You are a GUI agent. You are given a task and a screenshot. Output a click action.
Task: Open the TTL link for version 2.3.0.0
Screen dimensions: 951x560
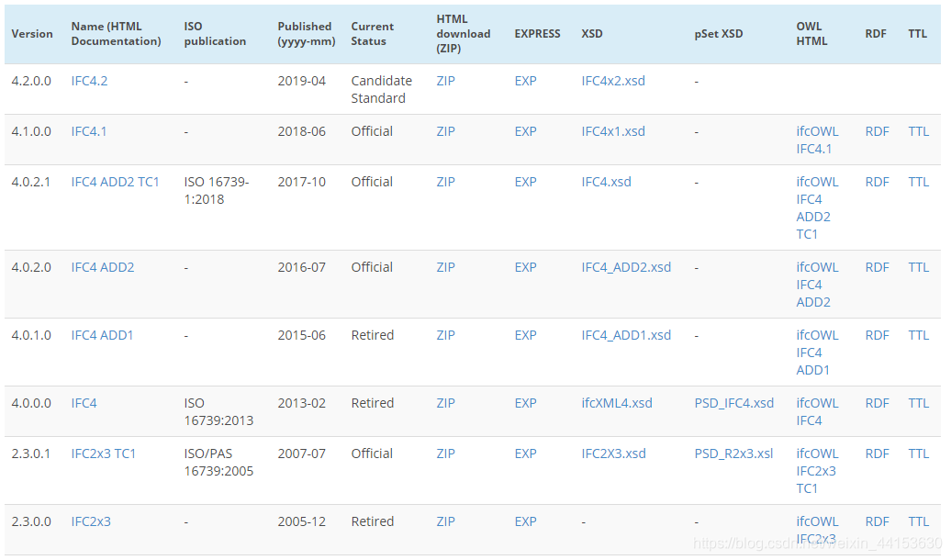pyautogui.click(x=918, y=521)
